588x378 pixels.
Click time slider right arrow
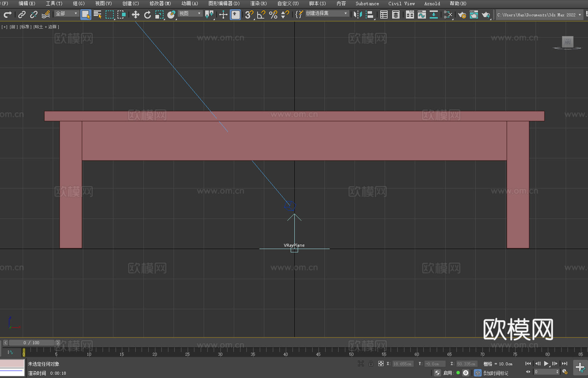(x=58, y=343)
